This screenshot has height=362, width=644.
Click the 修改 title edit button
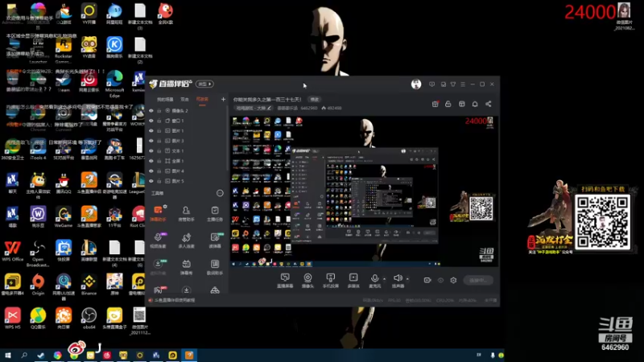tap(315, 99)
